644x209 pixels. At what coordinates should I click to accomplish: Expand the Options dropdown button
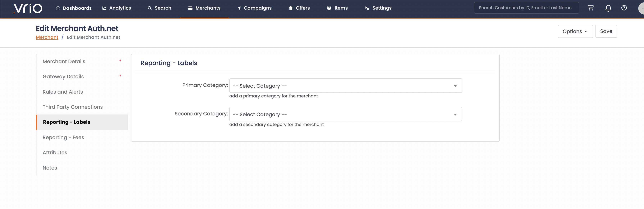click(x=575, y=31)
